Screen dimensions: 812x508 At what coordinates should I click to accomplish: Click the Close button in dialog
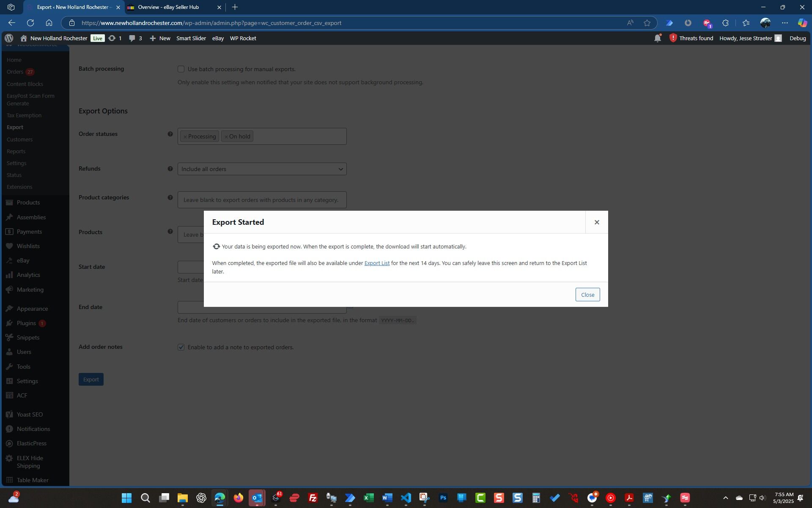[x=587, y=295]
